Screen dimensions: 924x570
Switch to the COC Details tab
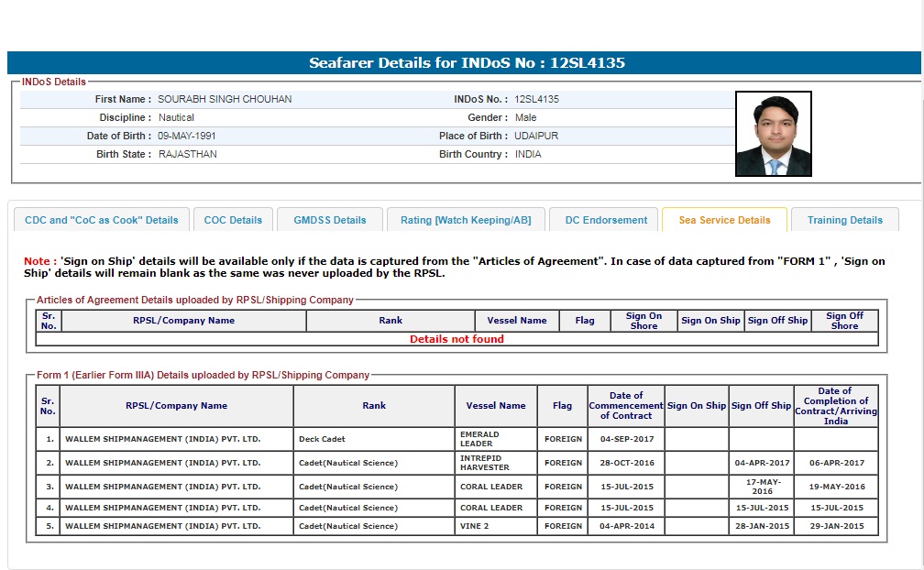[233, 220]
